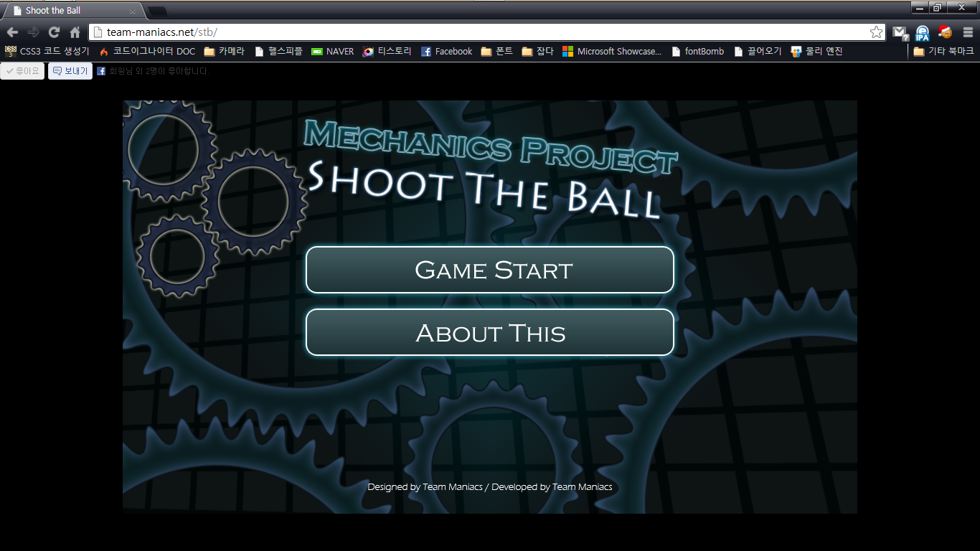The width and height of the screenshot is (980, 551).
Task: Open the 헬스피플 bookmark
Action: (x=278, y=52)
